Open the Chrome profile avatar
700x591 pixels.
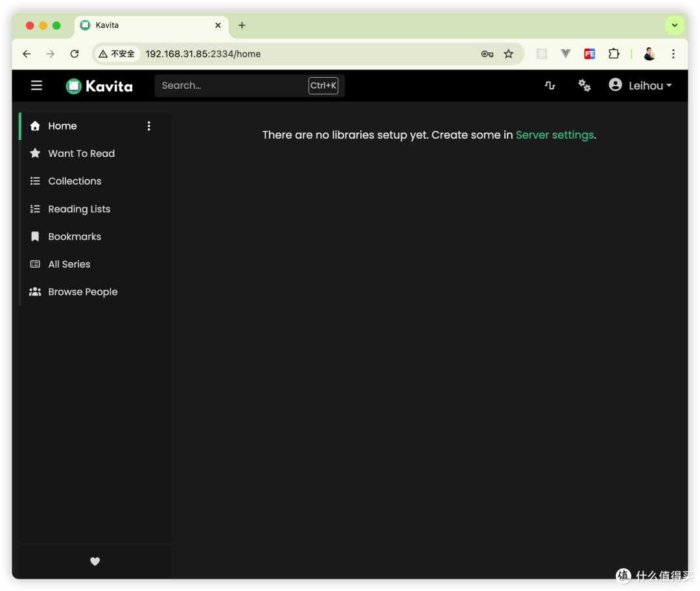coord(649,54)
